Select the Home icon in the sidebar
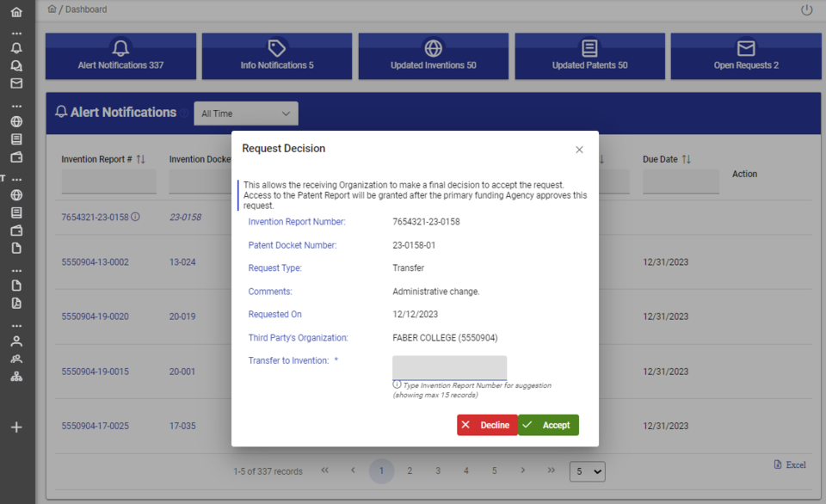The height and width of the screenshot is (504, 826). coord(17,12)
